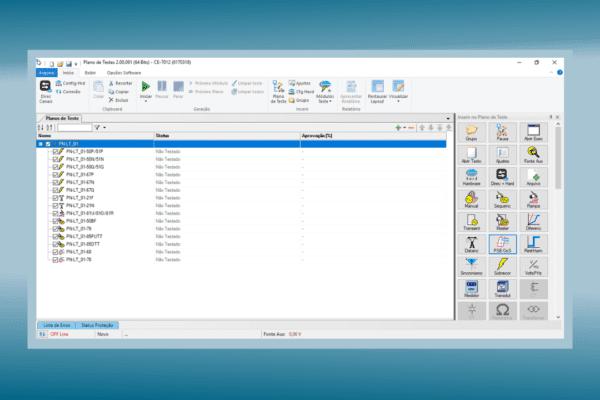Image resolution: width=600 pixels, height=400 pixels.
Task: Open the Status Proteção bottom tab
Action: click(x=101, y=326)
